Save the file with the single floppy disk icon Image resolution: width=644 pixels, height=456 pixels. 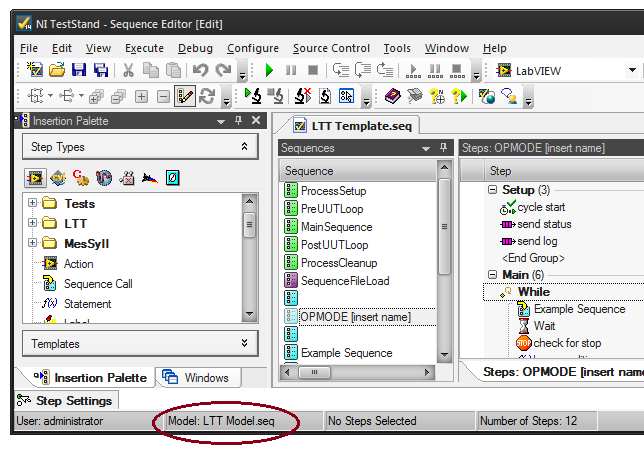[79, 70]
